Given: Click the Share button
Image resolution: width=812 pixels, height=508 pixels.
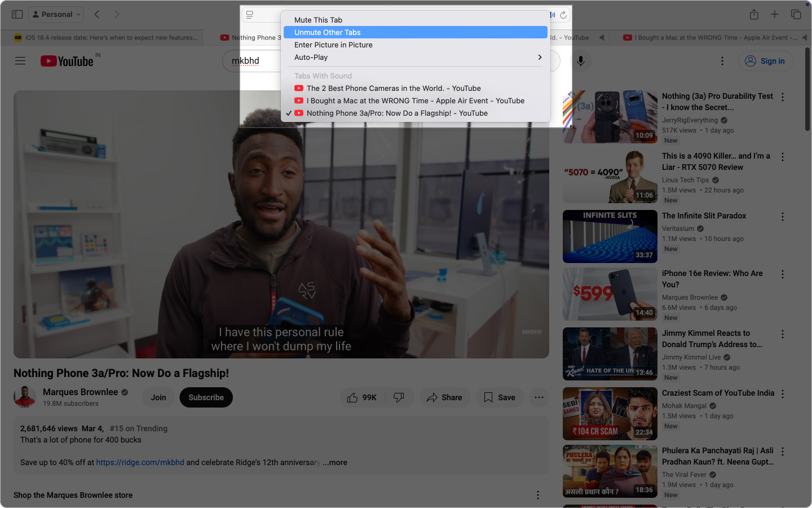Looking at the screenshot, I should tap(444, 397).
